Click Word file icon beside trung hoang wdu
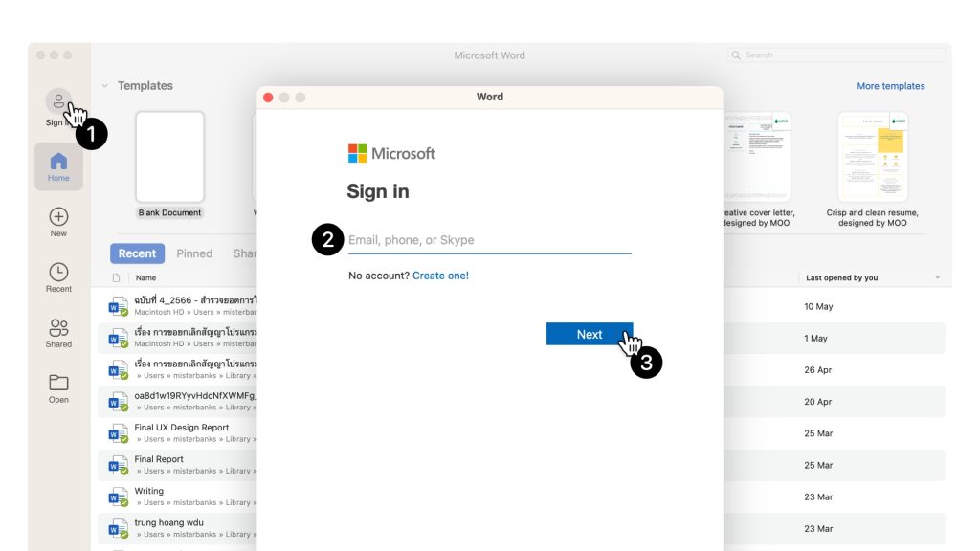The image size is (980, 551). (118, 529)
